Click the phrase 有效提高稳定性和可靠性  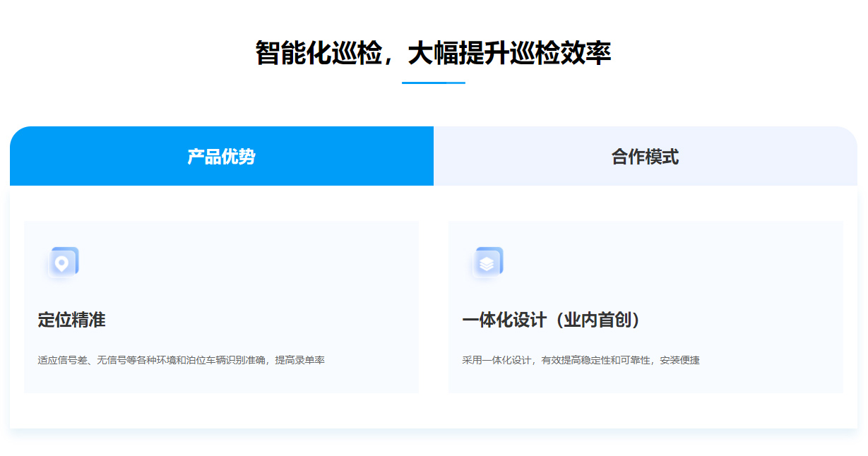595,360
